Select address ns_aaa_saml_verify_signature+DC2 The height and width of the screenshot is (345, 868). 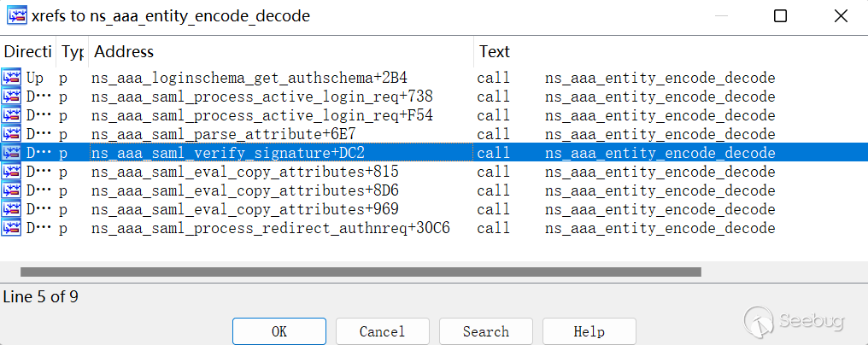click(x=228, y=154)
